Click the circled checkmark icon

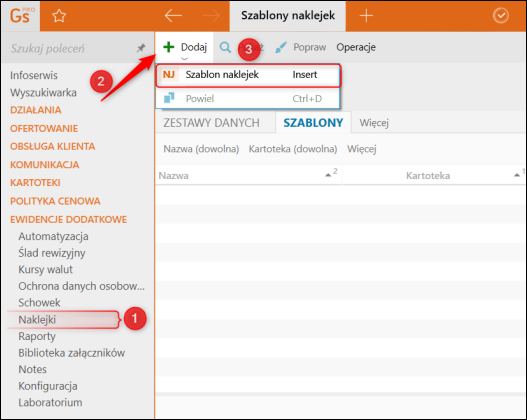click(x=500, y=15)
